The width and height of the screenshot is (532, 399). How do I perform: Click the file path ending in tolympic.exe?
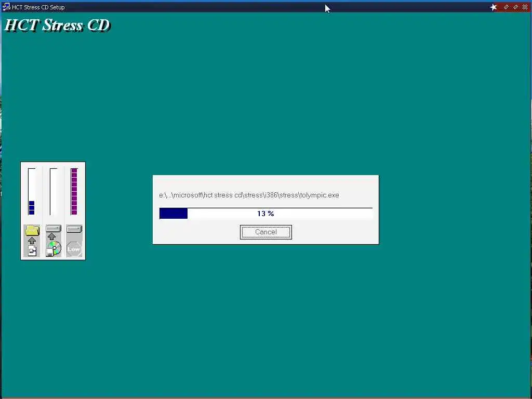(249, 195)
